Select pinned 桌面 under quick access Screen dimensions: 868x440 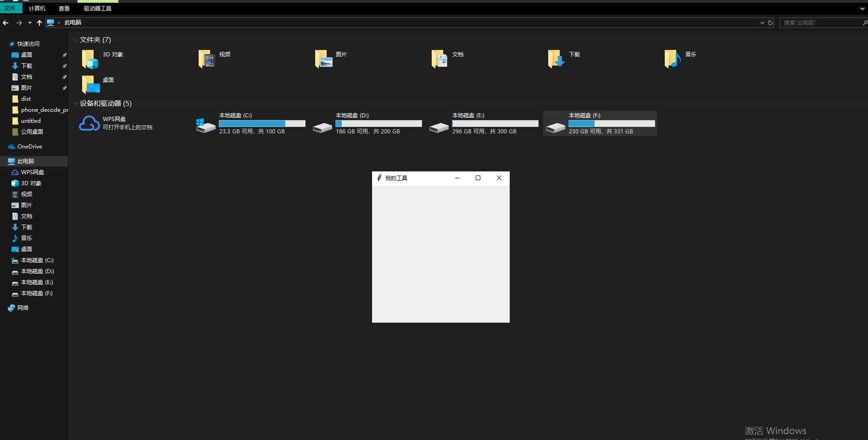[x=27, y=55]
